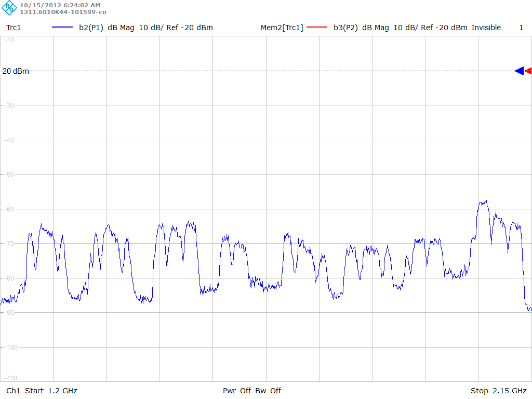The width and height of the screenshot is (532, 399).
Task: Click the Rohde & Schwarz logo icon
Action: 10,8
